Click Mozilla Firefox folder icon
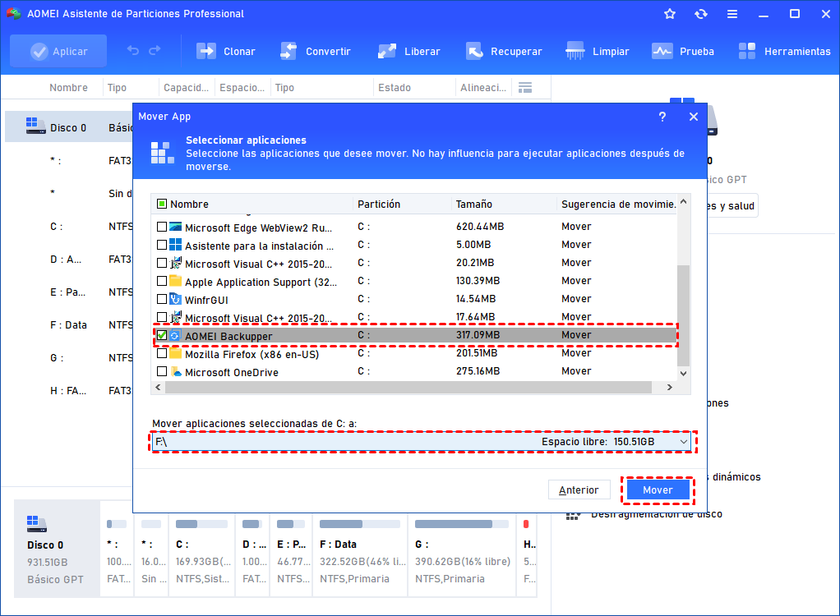840x616 pixels. (176, 352)
